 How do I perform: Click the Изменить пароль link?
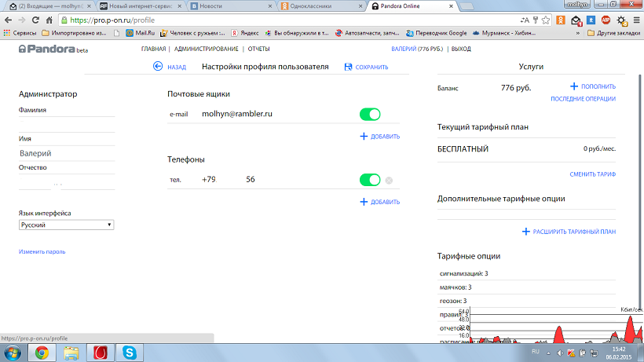[x=42, y=252]
